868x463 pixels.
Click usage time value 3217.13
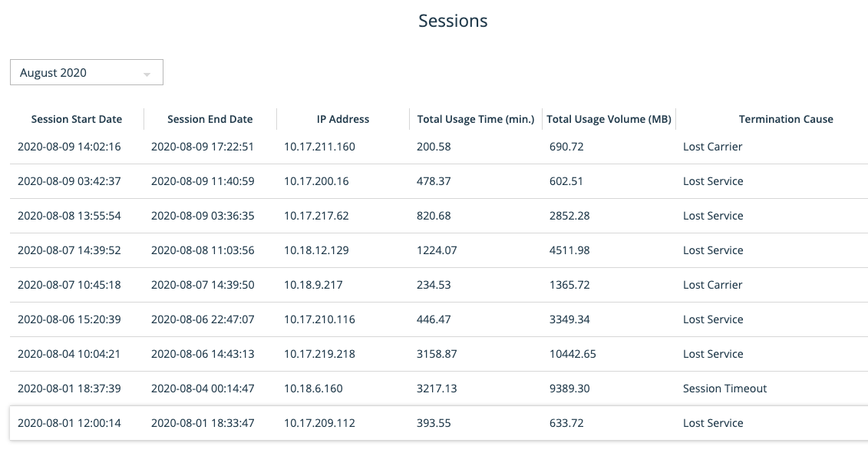point(437,389)
